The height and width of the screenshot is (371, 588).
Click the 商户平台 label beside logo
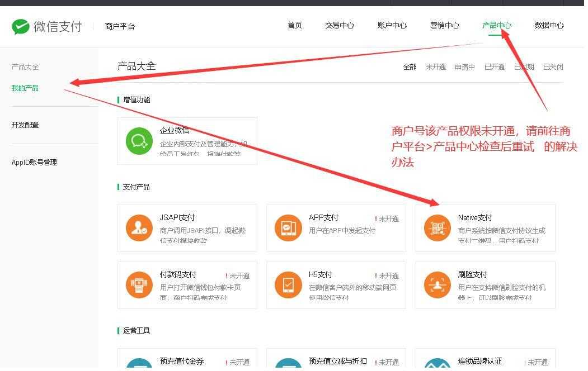pyautogui.click(x=120, y=26)
